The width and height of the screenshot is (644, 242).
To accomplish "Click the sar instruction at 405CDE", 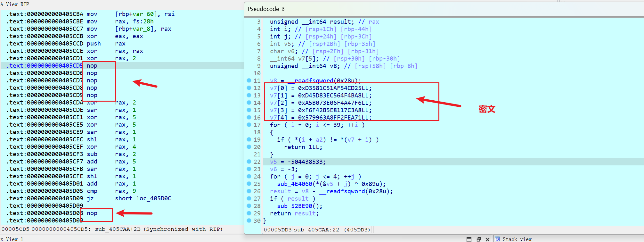I will (92, 110).
